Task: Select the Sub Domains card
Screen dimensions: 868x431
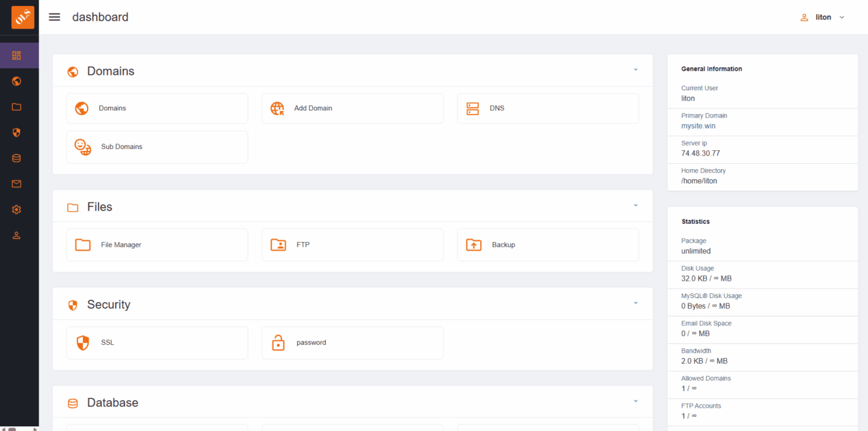Action: pyautogui.click(x=157, y=147)
